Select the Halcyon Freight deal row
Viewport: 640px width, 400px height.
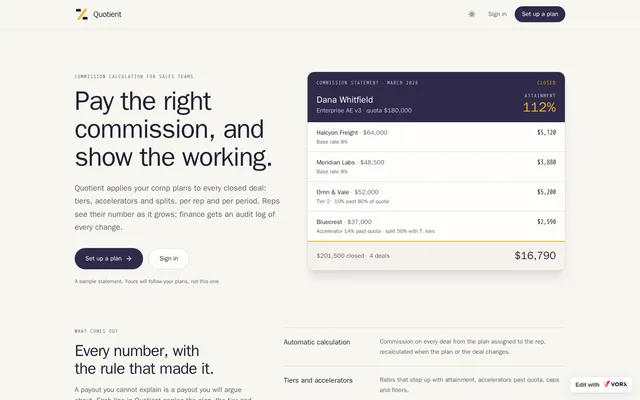436,137
